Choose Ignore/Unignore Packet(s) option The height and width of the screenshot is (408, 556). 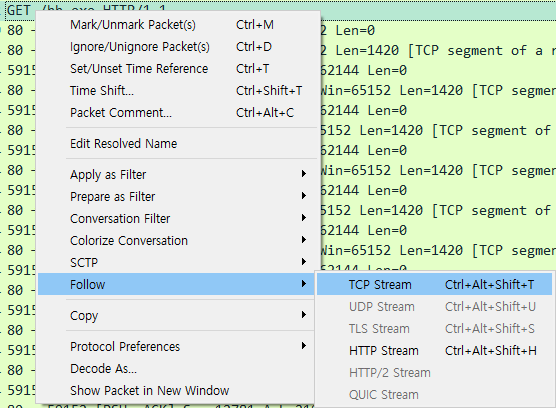click(176, 47)
